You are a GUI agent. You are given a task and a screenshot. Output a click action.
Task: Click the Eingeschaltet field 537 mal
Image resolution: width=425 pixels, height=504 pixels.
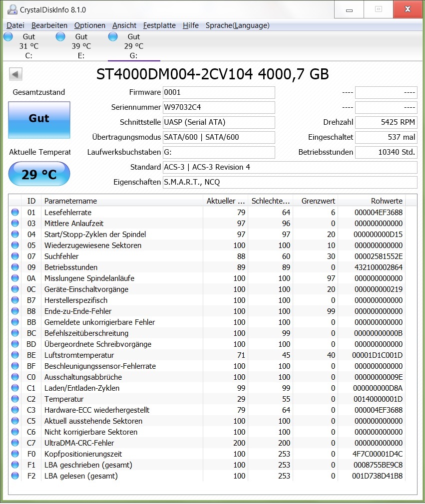click(x=386, y=137)
